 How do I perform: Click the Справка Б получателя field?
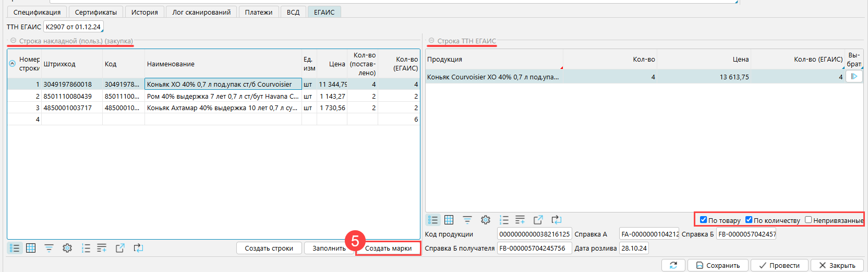tap(534, 249)
